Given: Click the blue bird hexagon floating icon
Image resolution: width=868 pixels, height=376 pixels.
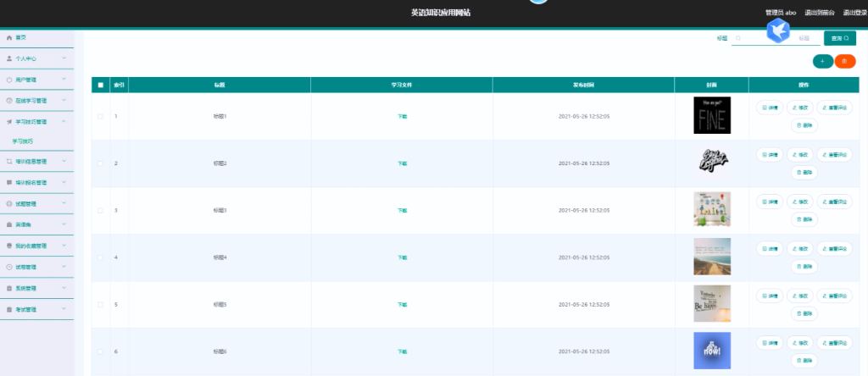Looking at the screenshot, I should (x=778, y=30).
